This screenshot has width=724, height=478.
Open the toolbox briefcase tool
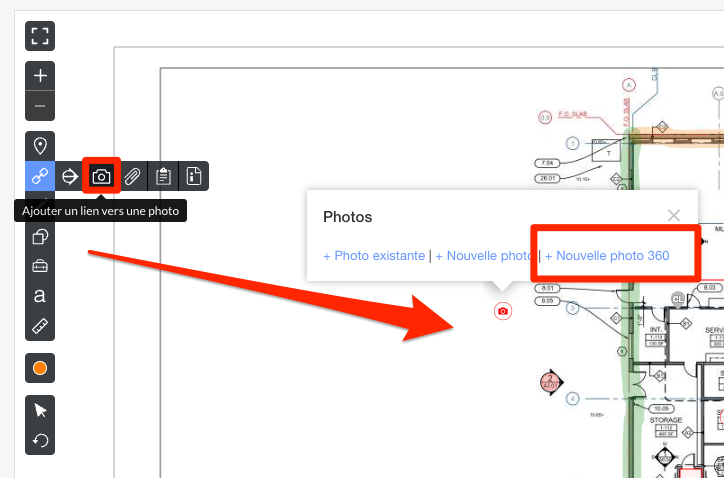point(40,267)
